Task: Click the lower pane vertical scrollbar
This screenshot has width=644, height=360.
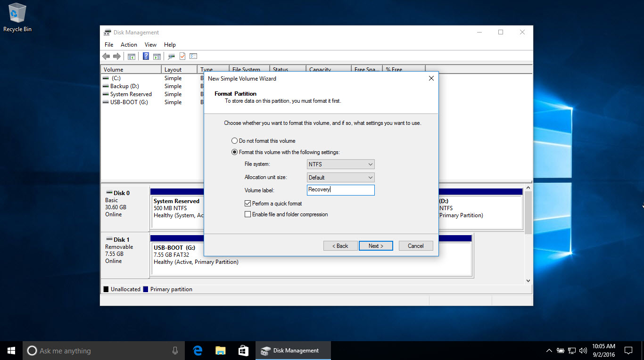Action: click(528, 212)
